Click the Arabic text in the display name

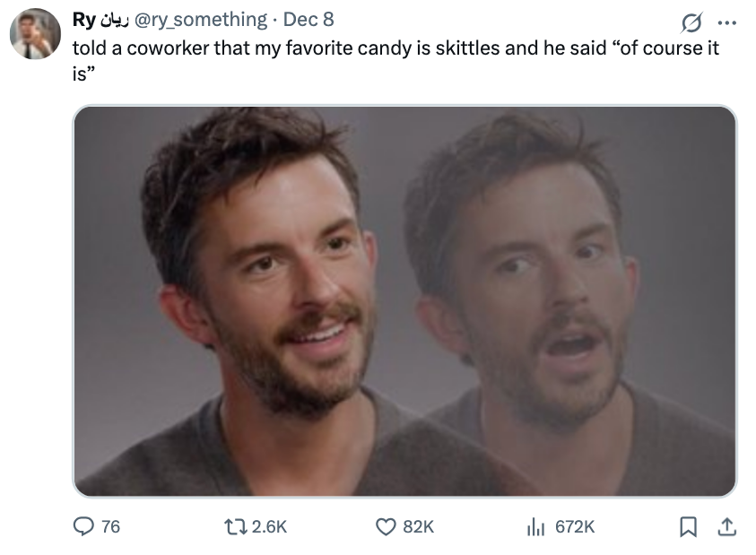114,19
